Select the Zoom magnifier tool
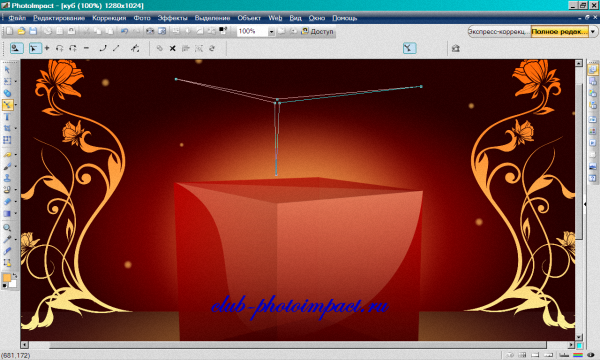Viewport: 600px width, 360px height. (x=7, y=228)
